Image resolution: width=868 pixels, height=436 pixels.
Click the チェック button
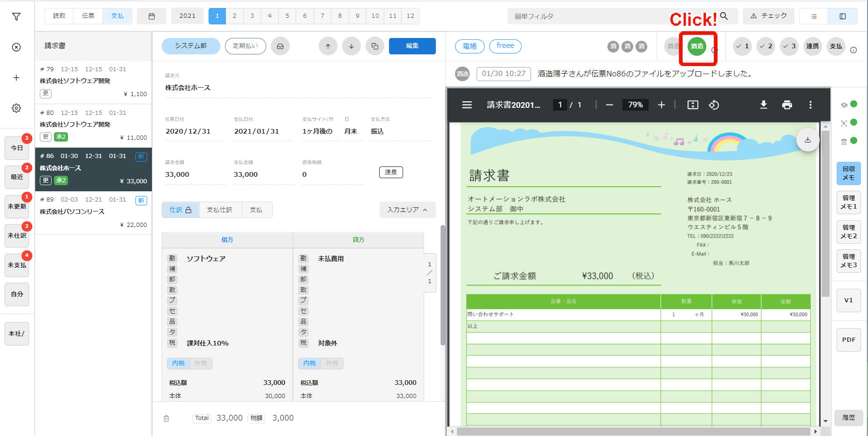769,16
